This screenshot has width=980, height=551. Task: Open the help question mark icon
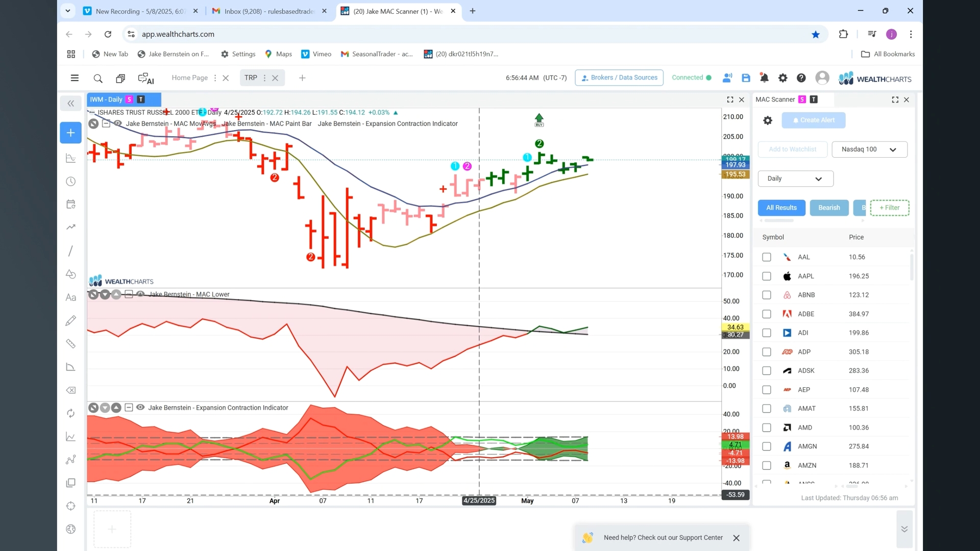[801, 78]
